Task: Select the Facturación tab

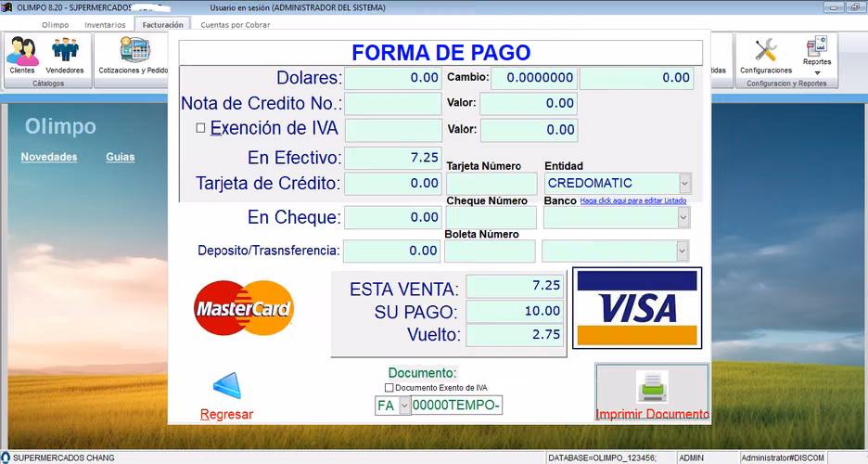Action: (163, 24)
